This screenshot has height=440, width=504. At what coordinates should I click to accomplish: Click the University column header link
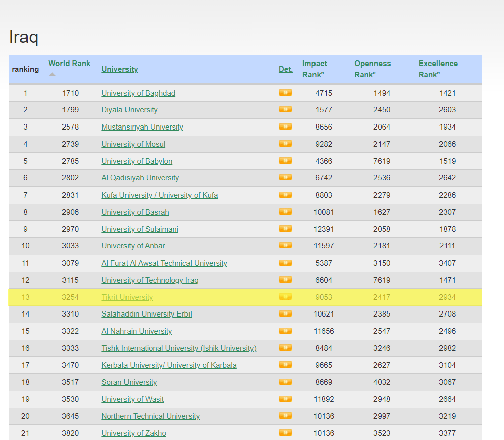pos(119,69)
